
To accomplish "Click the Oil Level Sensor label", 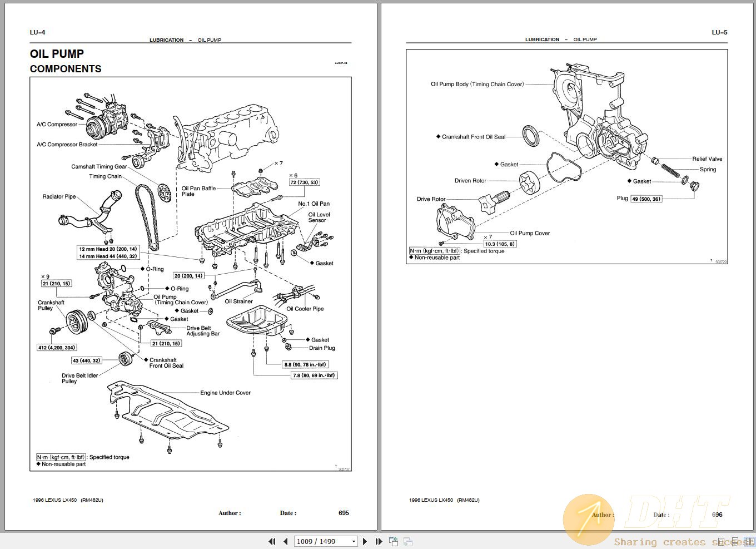I will click(319, 217).
